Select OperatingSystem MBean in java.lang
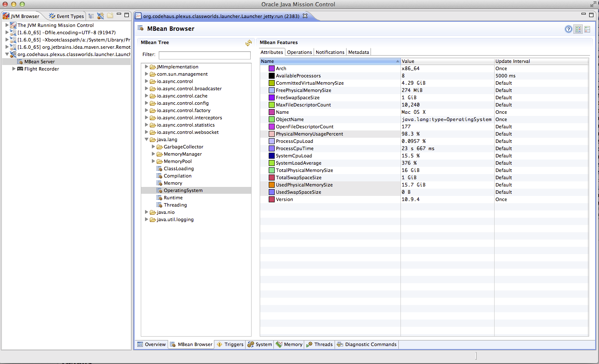Viewport: 599px width, 364px height. [x=183, y=190]
